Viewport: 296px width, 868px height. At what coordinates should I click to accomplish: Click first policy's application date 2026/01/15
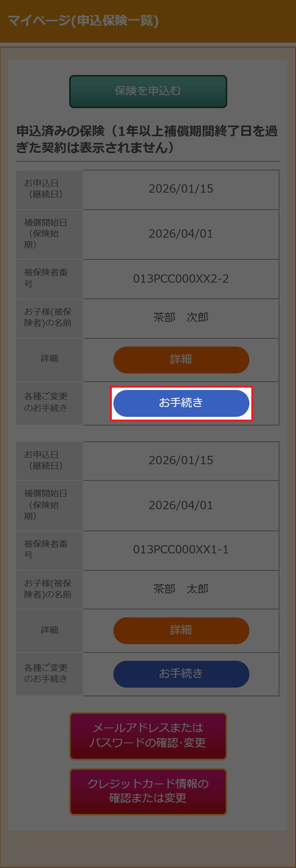point(181,189)
